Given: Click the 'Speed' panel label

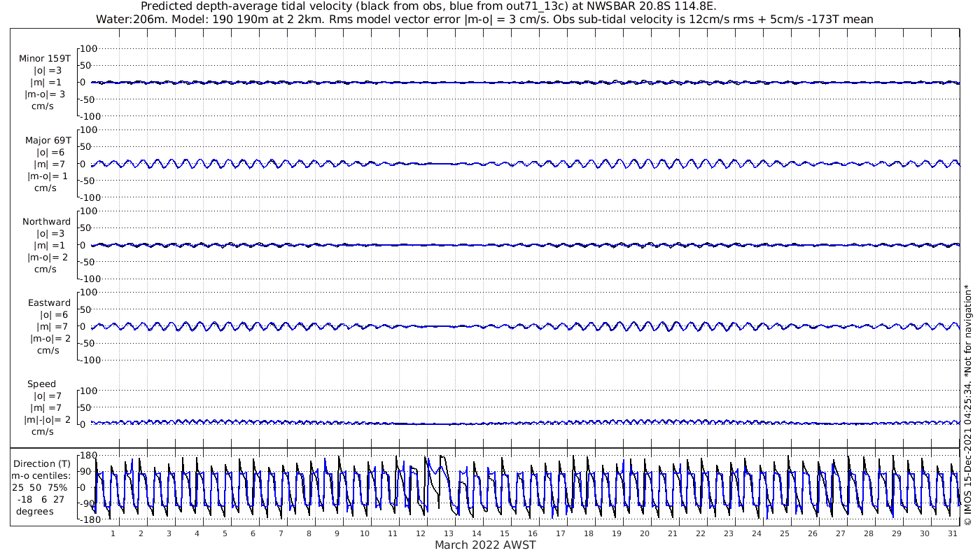Looking at the screenshot, I should [42, 384].
